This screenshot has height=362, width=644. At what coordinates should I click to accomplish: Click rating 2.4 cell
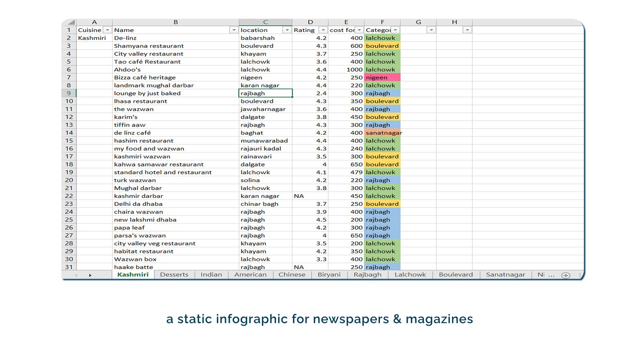(x=310, y=93)
